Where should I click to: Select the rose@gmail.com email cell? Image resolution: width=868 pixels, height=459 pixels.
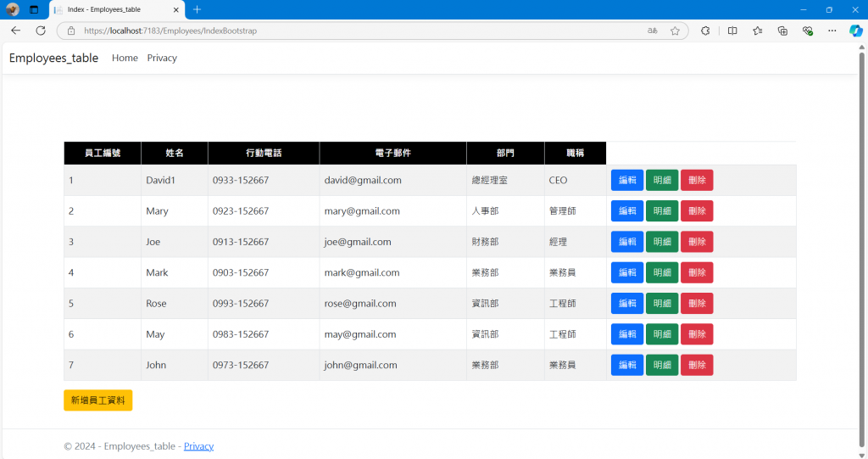point(393,303)
